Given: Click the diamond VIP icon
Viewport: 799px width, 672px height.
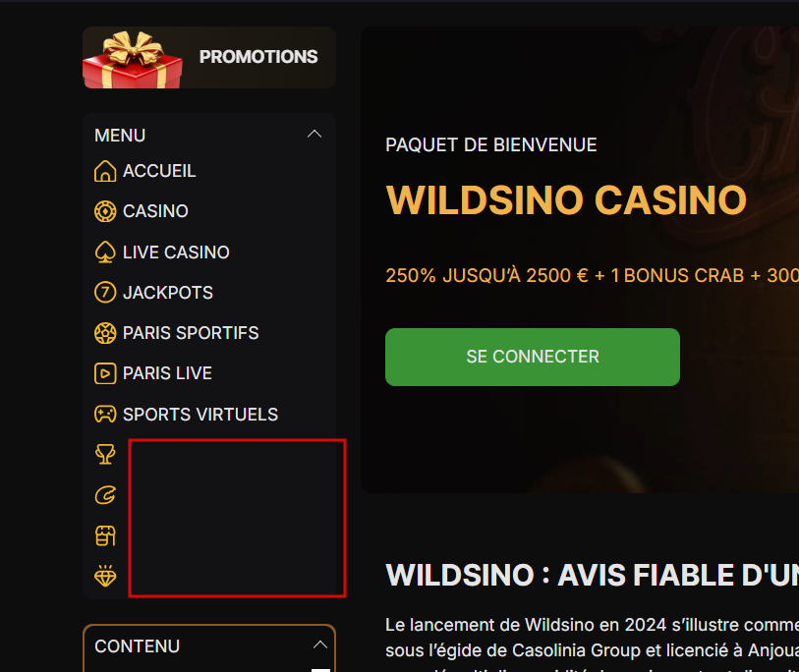Looking at the screenshot, I should [105, 576].
